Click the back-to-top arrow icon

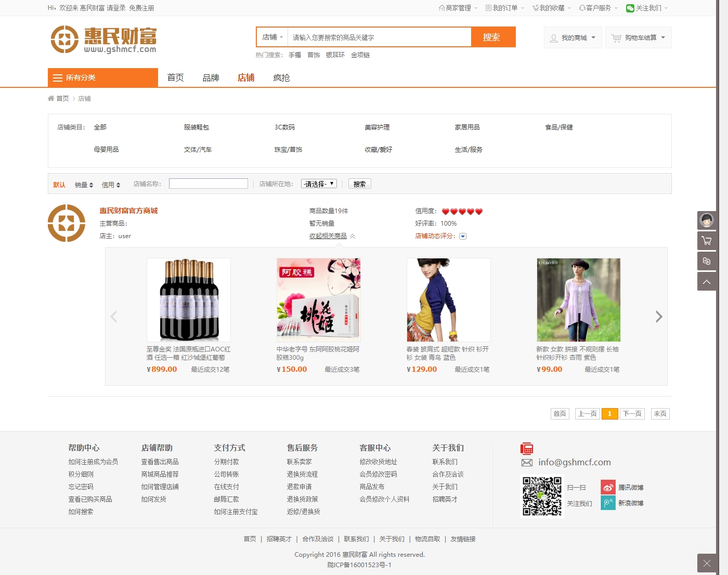[x=706, y=282]
